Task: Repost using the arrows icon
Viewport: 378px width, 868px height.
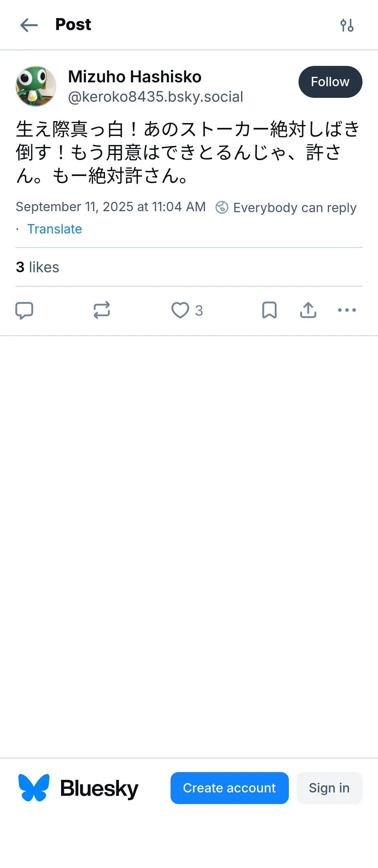Action: pyautogui.click(x=101, y=310)
